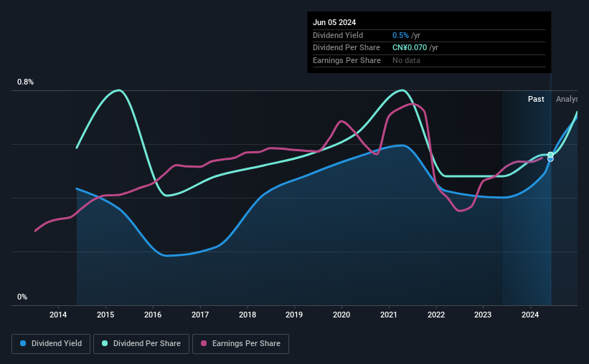Click the pink Earnings Per Share legend dot
Image resolution: width=589 pixels, height=364 pixels.
coord(204,343)
